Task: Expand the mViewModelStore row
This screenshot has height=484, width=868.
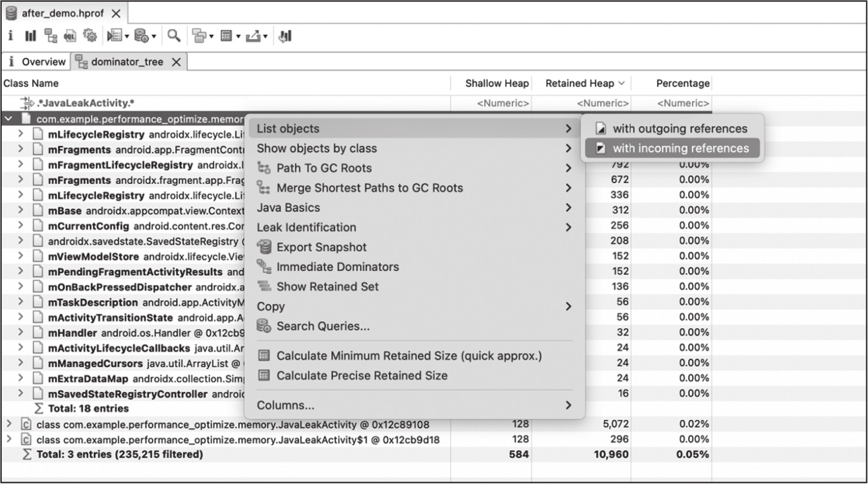Action: pyautogui.click(x=20, y=256)
